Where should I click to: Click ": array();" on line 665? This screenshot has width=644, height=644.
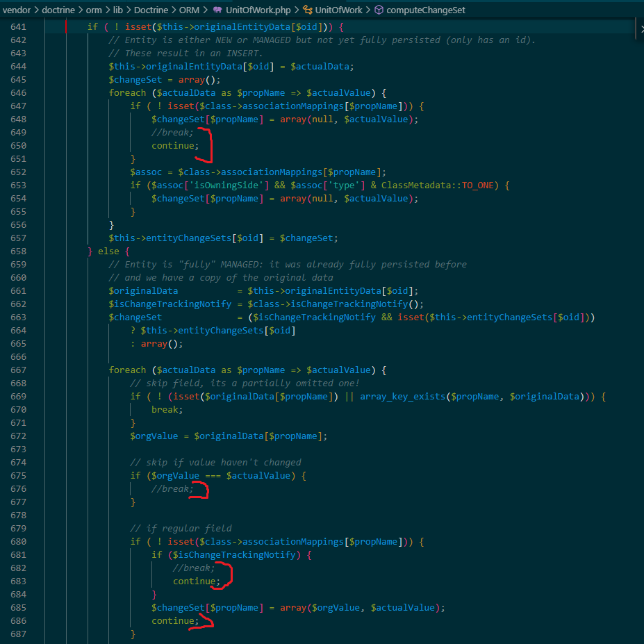pyautogui.click(x=156, y=343)
